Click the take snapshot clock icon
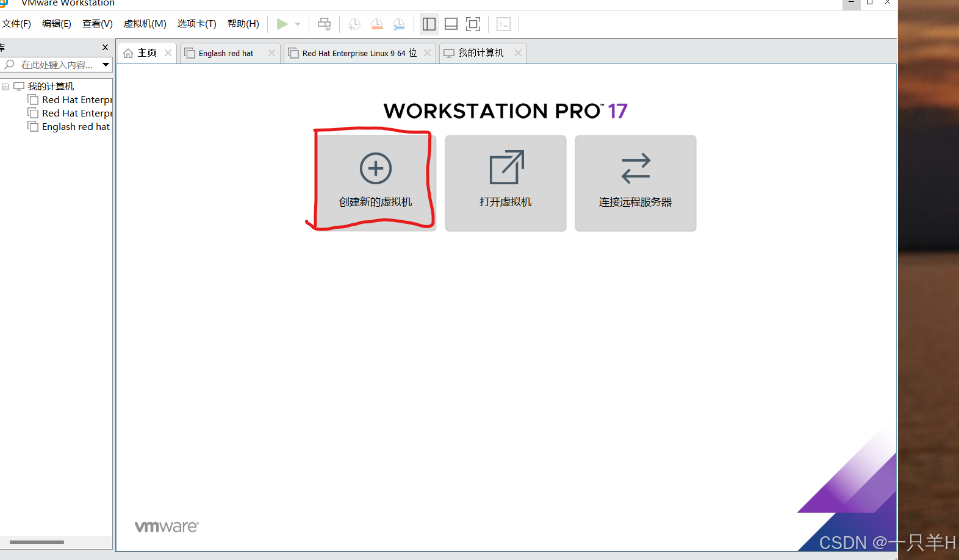The width and height of the screenshot is (959, 560). pos(354,24)
